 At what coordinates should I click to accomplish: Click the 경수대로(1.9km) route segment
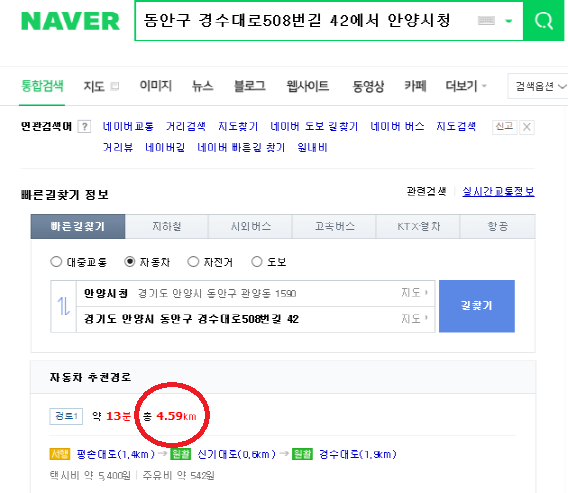(358, 454)
